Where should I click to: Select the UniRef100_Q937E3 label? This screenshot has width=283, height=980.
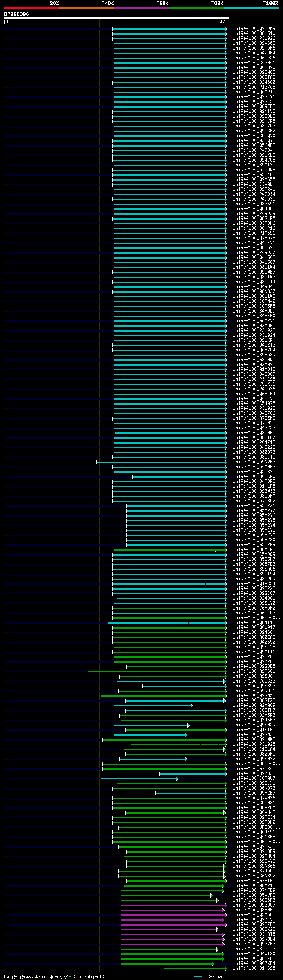click(x=254, y=944)
